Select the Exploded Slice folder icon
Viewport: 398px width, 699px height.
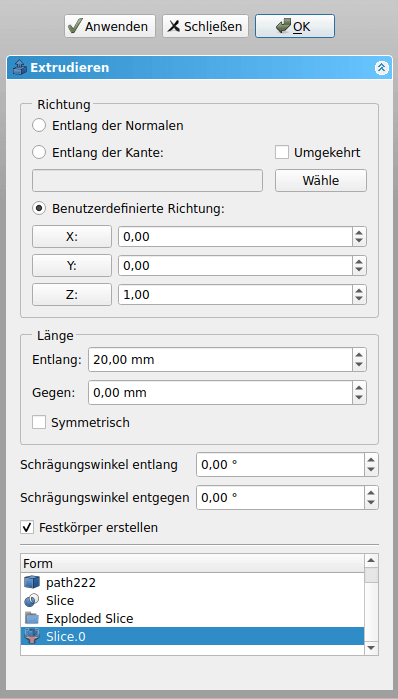point(32,619)
